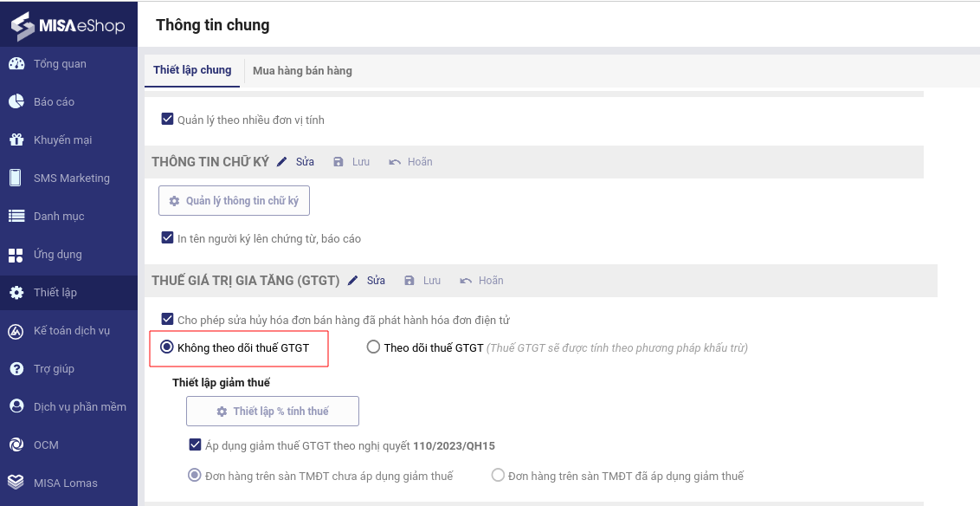This screenshot has width=980, height=506.
Task: Open Khuyến mại gift icon
Action: coord(16,140)
